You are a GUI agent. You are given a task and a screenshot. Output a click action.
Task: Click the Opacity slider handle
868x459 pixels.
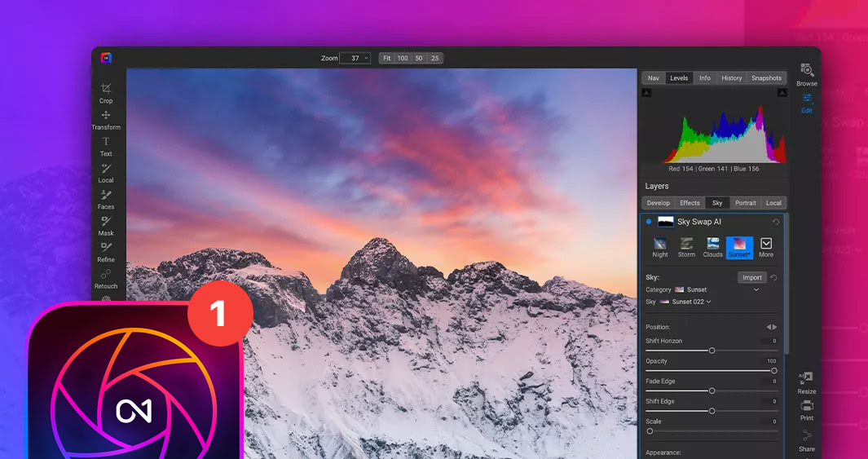(773, 371)
